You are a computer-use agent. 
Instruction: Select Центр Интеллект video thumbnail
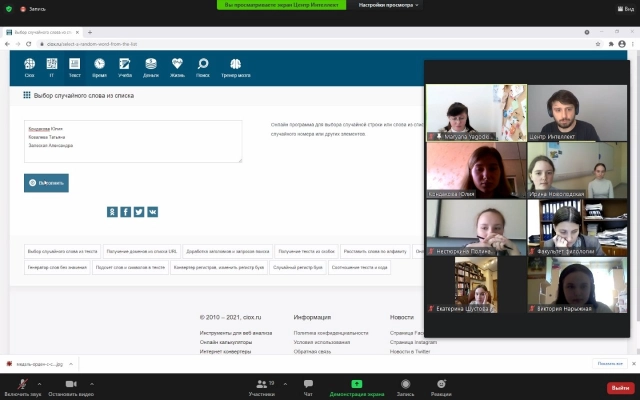click(x=577, y=113)
